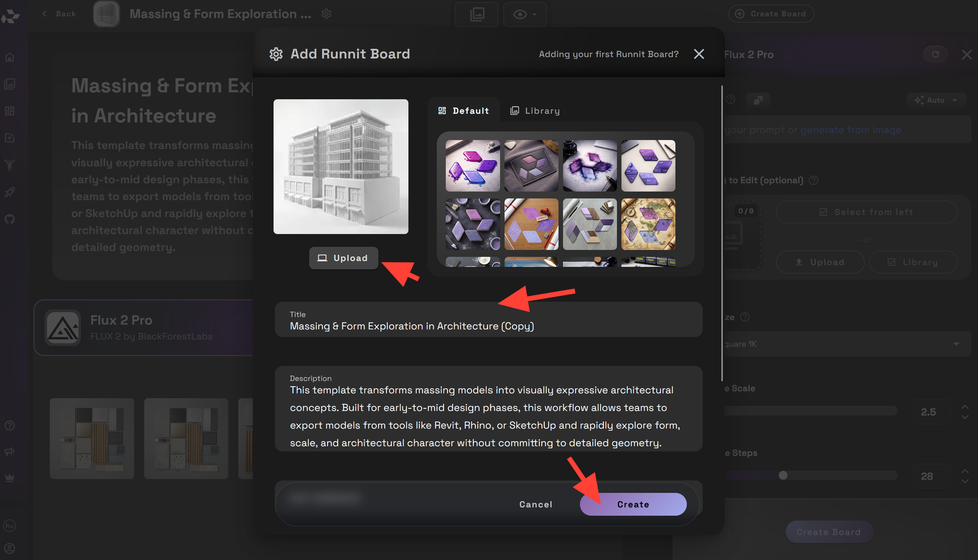Open the Square 1K size dropdown
Viewport: 978px width, 560px height.
point(846,344)
